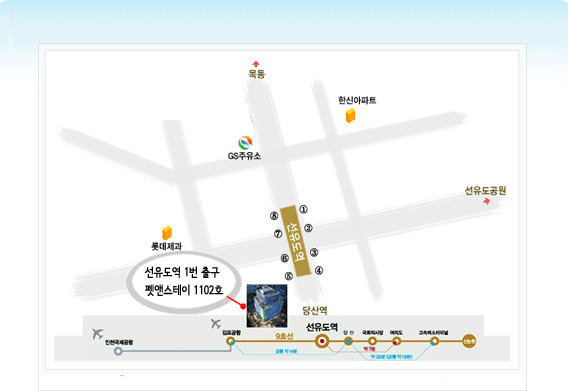Click the 당산역 label
The width and height of the screenshot is (568, 391).
click(315, 310)
